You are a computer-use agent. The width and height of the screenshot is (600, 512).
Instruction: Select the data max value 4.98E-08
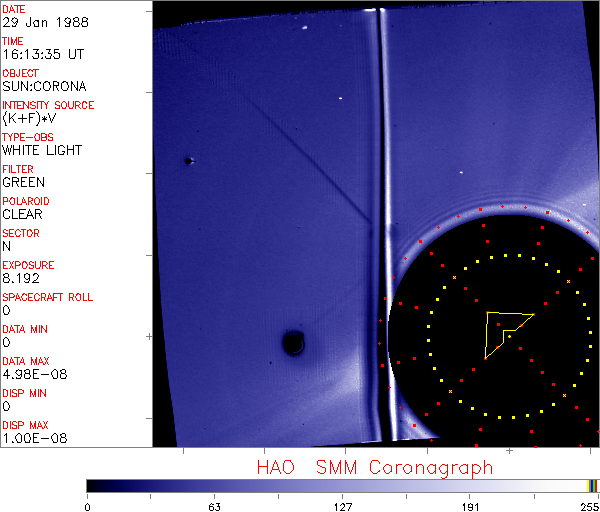click(x=35, y=374)
